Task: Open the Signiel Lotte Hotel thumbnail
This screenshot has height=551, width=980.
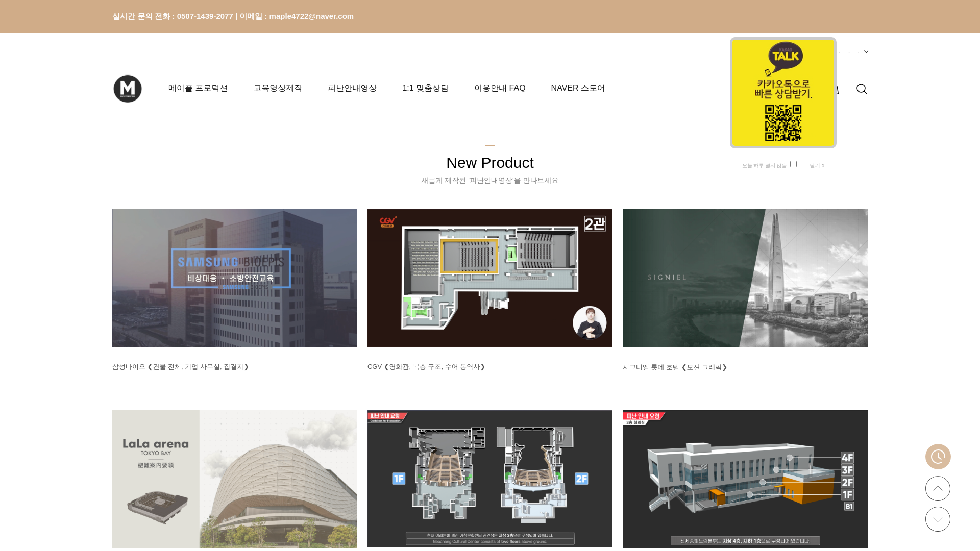Action: (x=745, y=278)
